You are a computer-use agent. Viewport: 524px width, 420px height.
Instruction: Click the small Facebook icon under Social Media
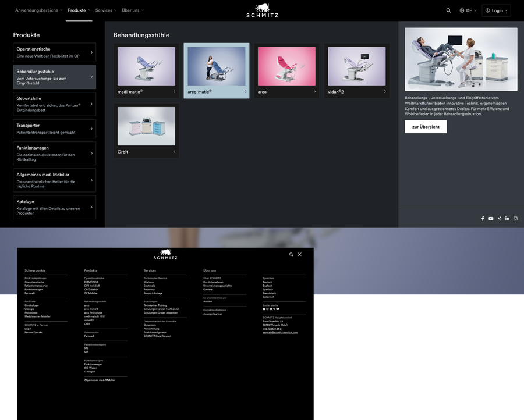pos(264,309)
